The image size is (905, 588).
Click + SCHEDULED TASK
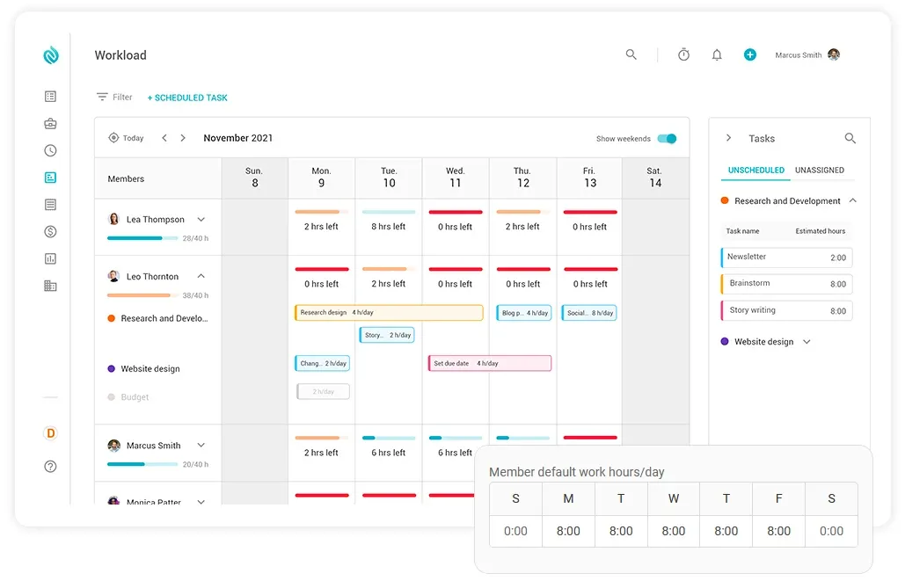click(187, 98)
